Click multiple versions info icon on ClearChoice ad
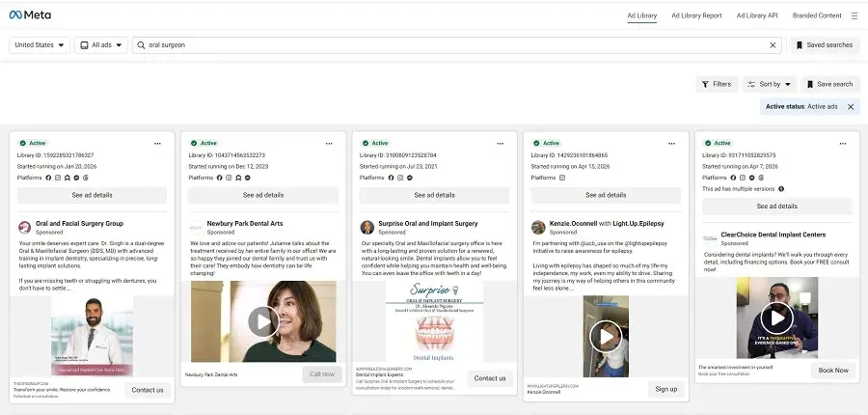The height and width of the screenshot is (415, 868). (x=781, y=189)
